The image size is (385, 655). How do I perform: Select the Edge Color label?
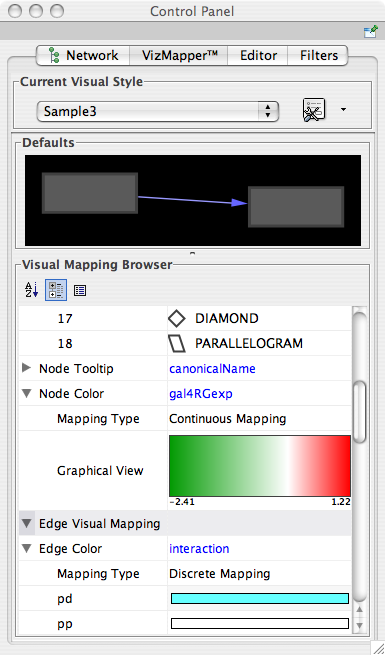[x=70, y=549]
